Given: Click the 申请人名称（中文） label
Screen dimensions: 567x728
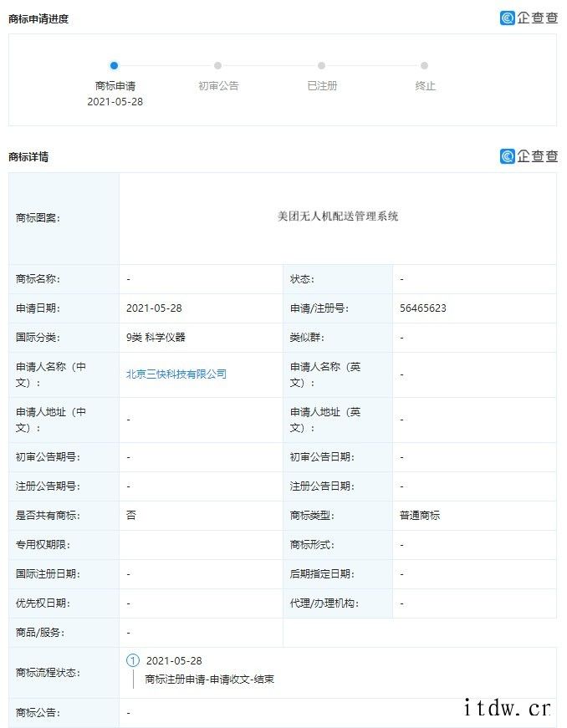Looking at the screenshot, I should click(x=51, y=374).
